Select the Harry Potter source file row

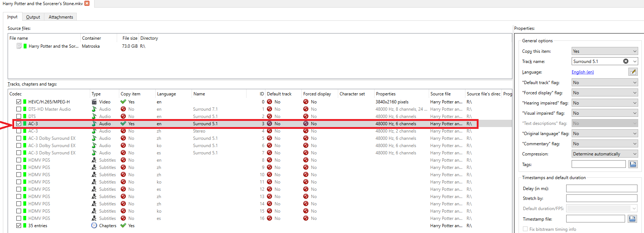[x=260, y=46]
